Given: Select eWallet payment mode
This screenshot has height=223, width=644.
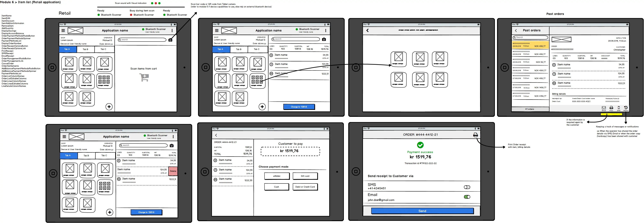Looking at the screenshot, I should point(277,176).
